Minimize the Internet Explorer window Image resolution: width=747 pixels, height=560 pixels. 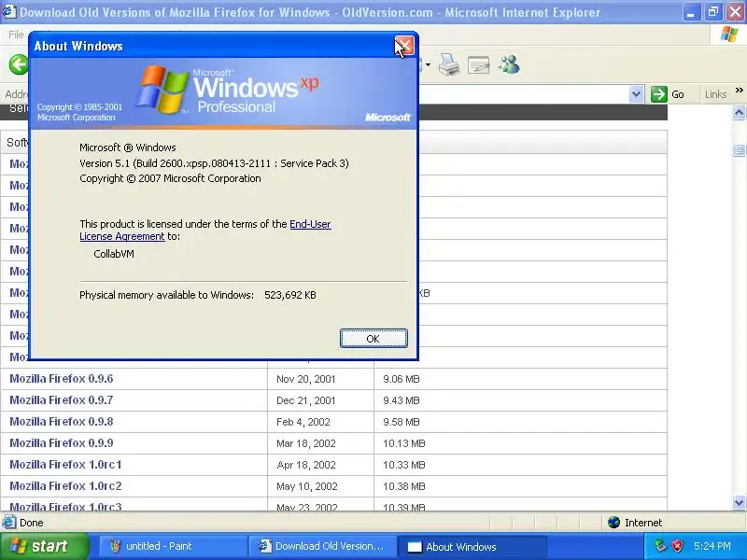click(691, 12)
